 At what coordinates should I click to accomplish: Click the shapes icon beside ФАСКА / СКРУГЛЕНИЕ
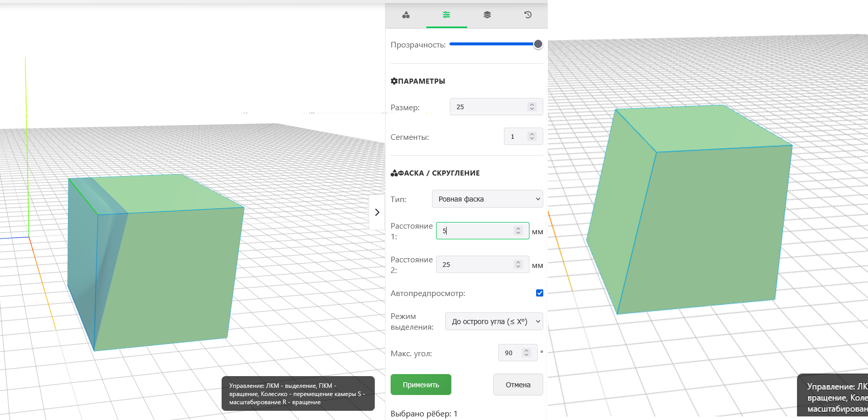pyautogui.click(x=394, y=173)
